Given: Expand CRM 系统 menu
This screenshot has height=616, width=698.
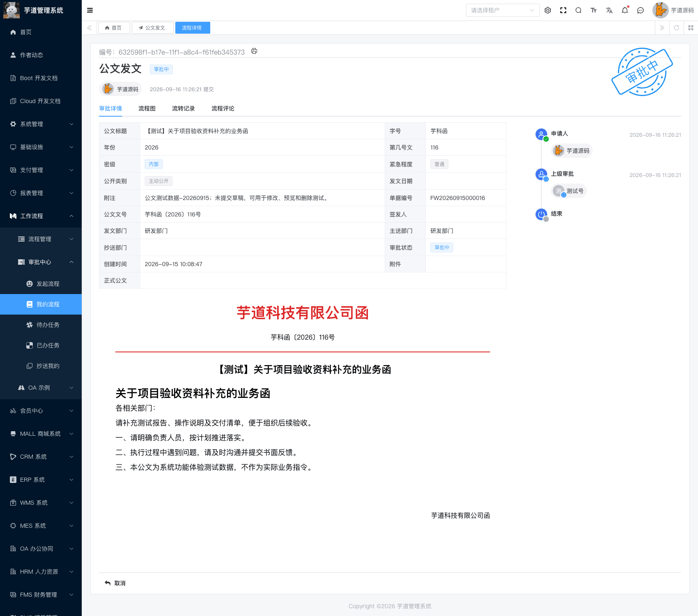Looking at the screenshot, I should pyautogui.click(x=41, y=457).
